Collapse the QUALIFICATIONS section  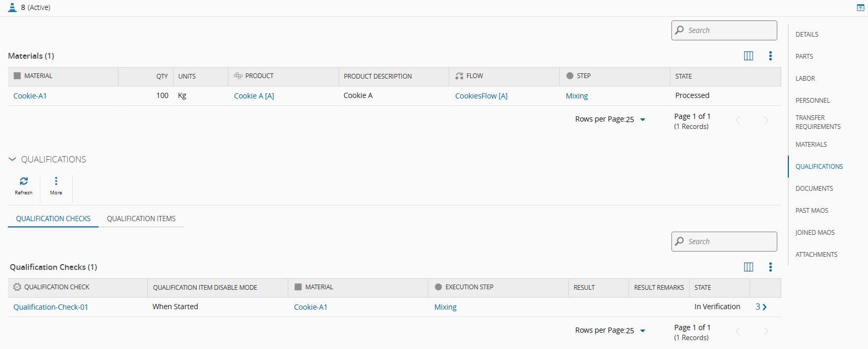[13, 159]
